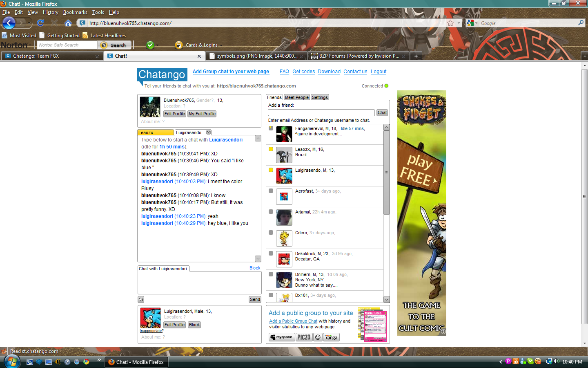Click the yellow status square next to Luigirasendo
This screenshot has height=368, width=588.
pos(271,170)
